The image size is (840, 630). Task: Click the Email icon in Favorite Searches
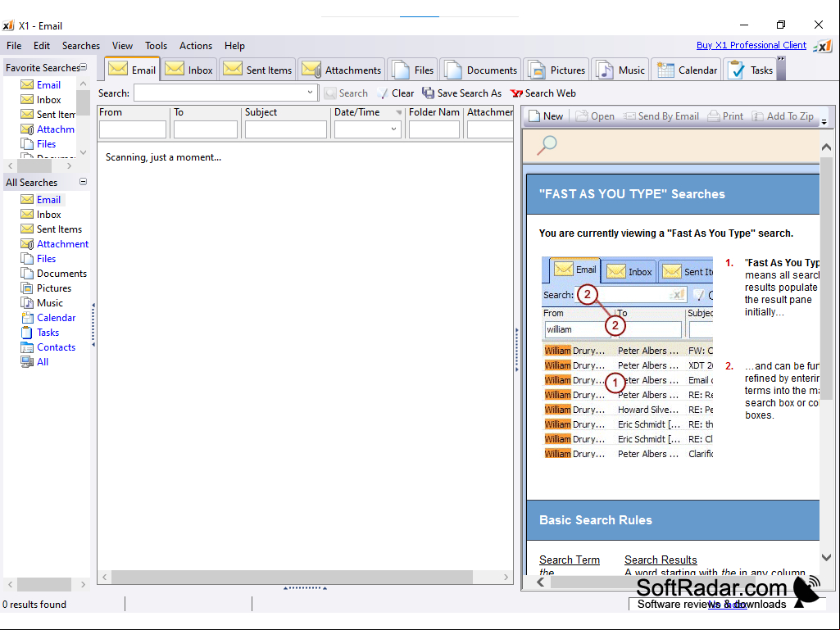(27, 84)
